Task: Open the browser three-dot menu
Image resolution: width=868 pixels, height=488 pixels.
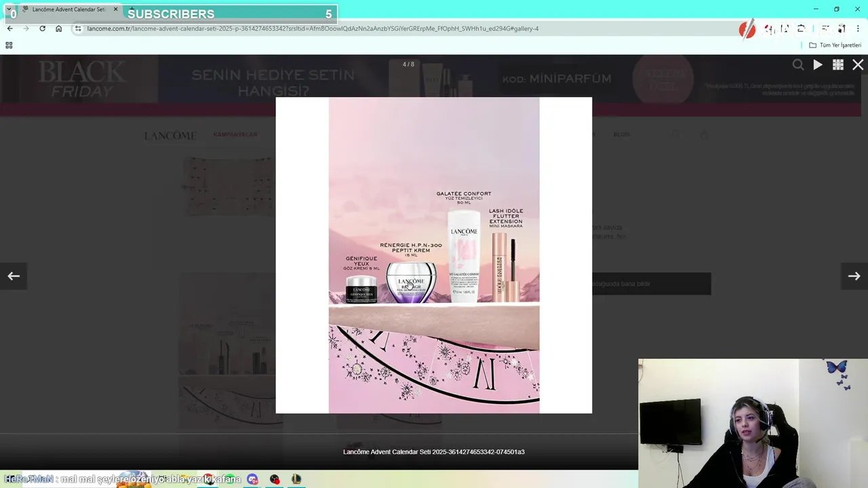Action: click(x=858, y=28)
